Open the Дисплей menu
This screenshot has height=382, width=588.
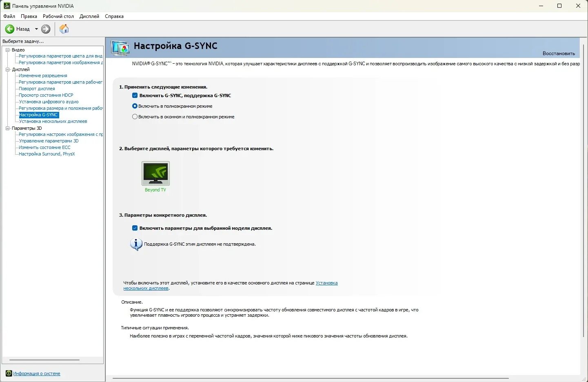tap(89, 16)
